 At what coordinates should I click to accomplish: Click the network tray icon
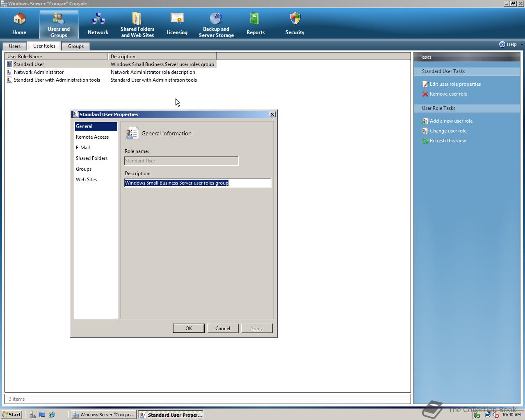tap(488, 415)
